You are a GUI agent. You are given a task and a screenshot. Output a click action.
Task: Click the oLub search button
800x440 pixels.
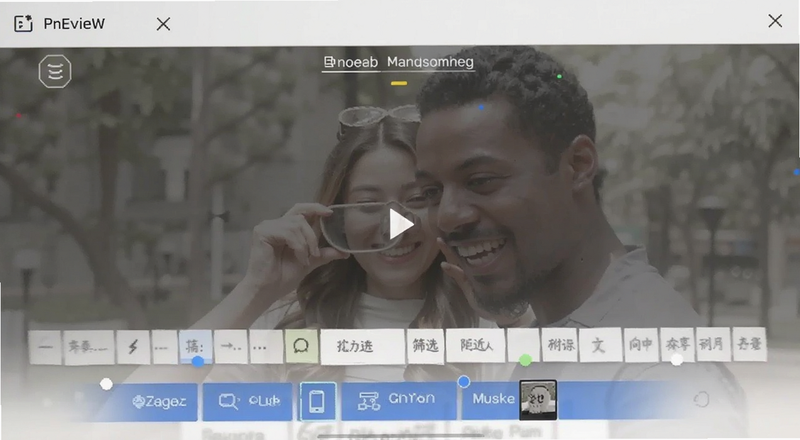click(x=248, y=401)
